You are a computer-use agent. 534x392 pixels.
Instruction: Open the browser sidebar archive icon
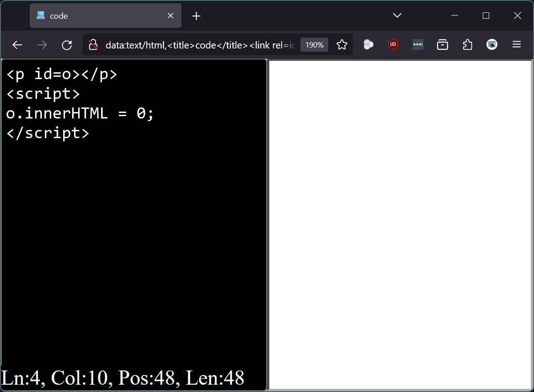tap(442, 44)
